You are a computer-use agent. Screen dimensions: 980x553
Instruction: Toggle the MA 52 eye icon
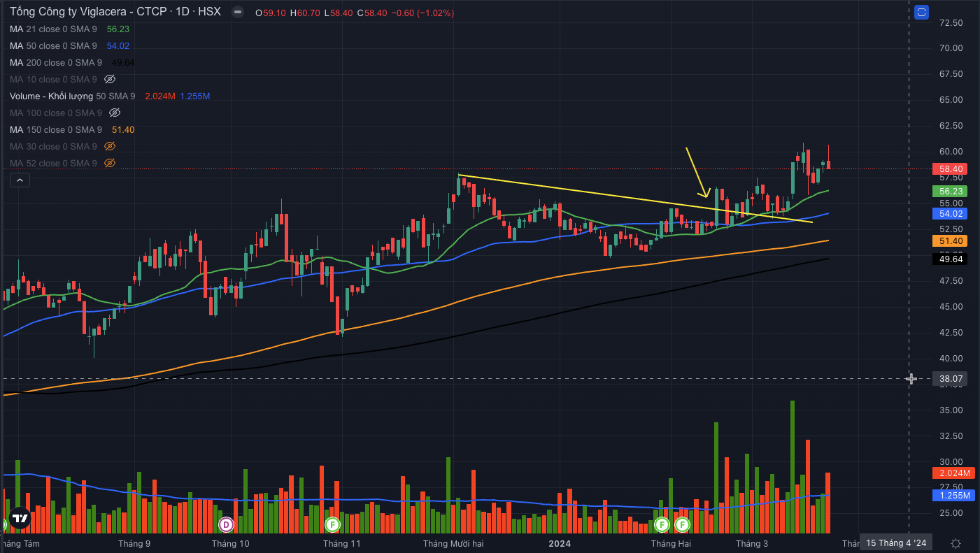click(x=110, y=163)
